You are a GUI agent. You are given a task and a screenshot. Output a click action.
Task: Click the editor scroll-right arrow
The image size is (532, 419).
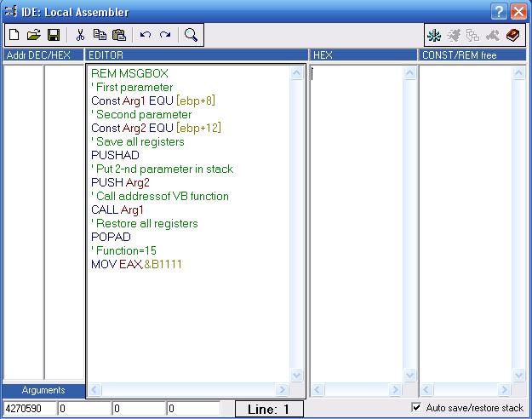click(x=282, y=389)
